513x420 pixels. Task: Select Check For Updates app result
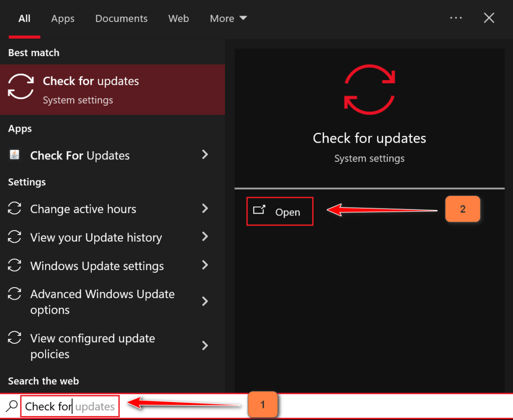point(112,155)
